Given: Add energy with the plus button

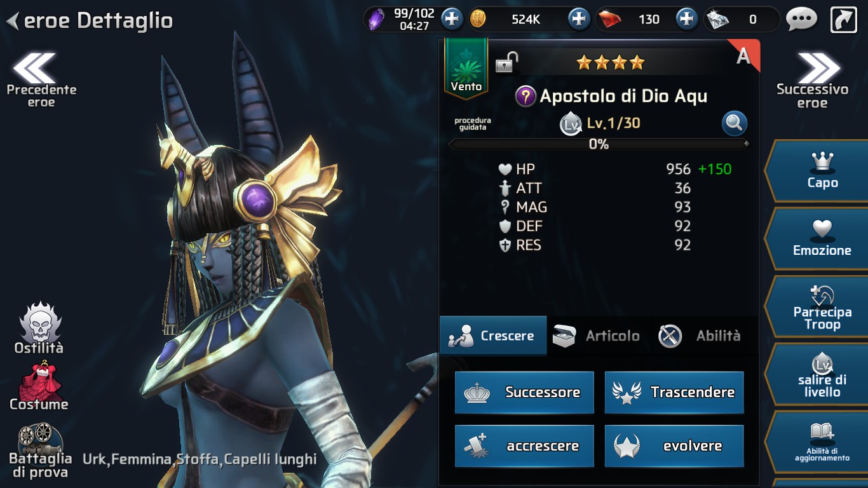Looking at the screenshot, I should point(451,19).
